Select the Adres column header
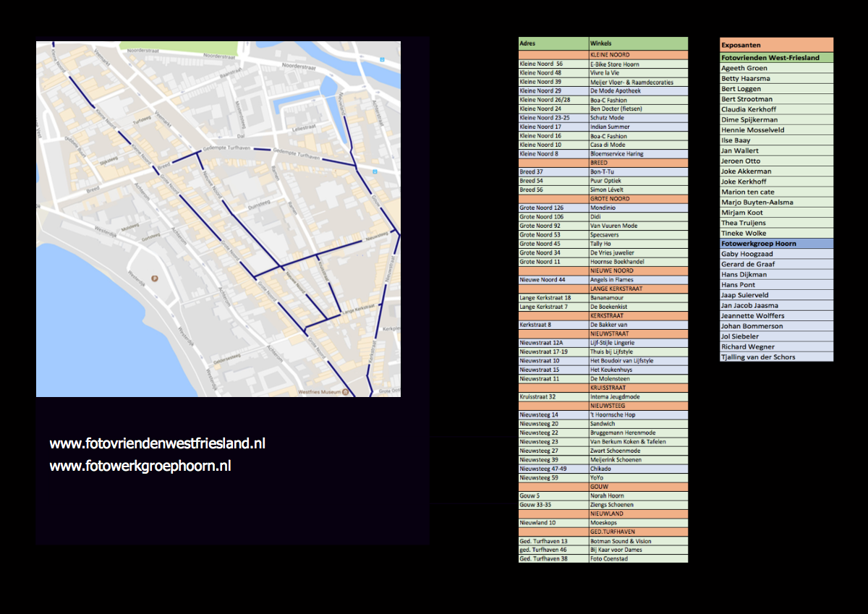Image resolution: width=868 pixels, height=614 pixels. click(x=553, y=44)
